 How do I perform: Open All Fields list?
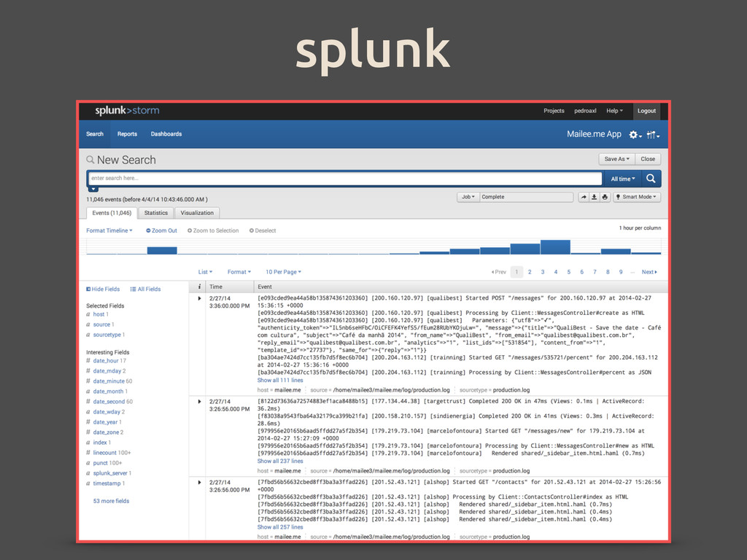[145, 289]
